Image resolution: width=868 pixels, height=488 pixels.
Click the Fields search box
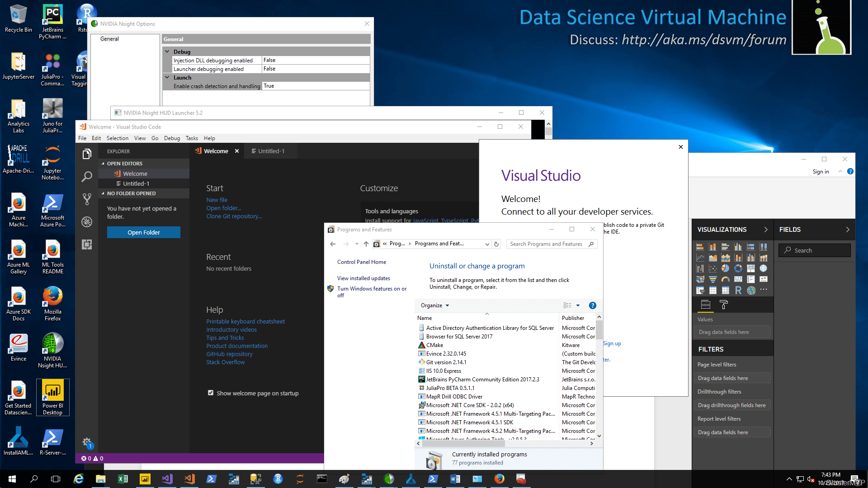[x=815, y=250]
